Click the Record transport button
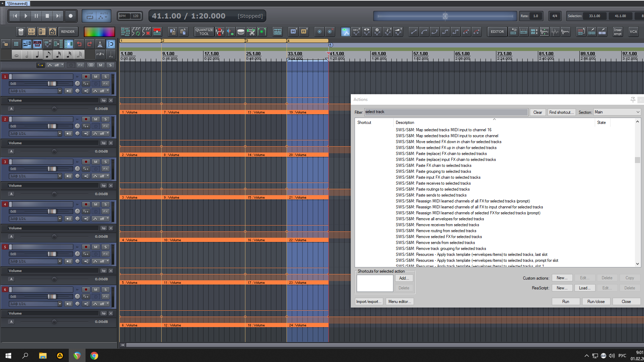The width and height of the screenshot is (644, 362). [x=71, y=16]
